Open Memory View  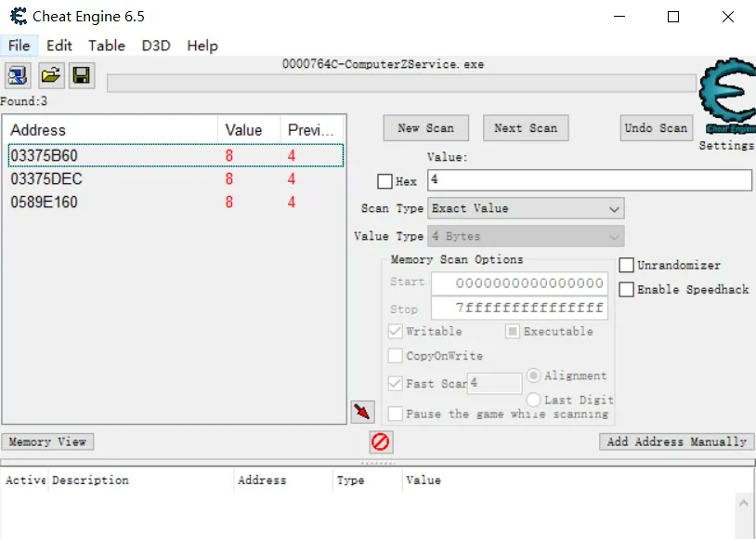tap(47, 441)
